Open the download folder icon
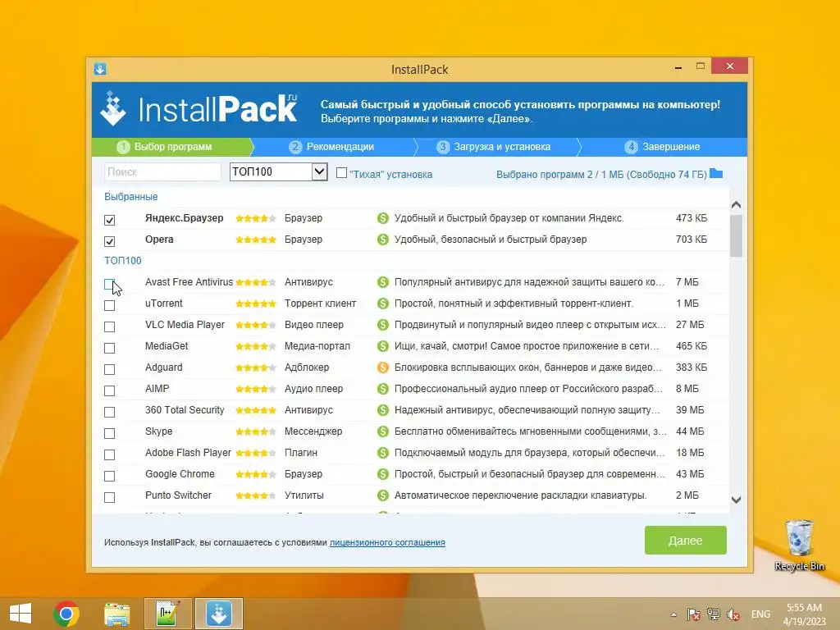 (716, 173)
